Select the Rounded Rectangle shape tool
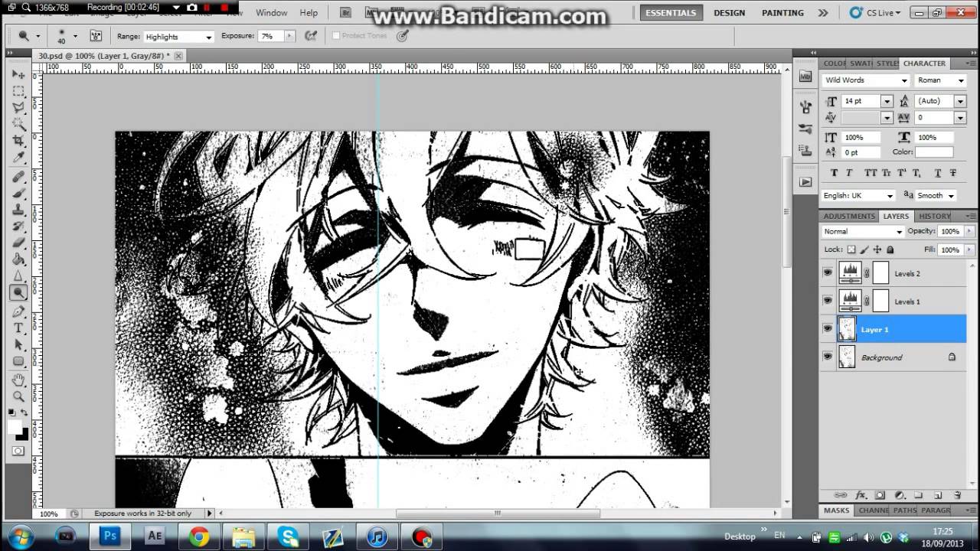This screenshot has width=980, height=551. tap(18, 361)
